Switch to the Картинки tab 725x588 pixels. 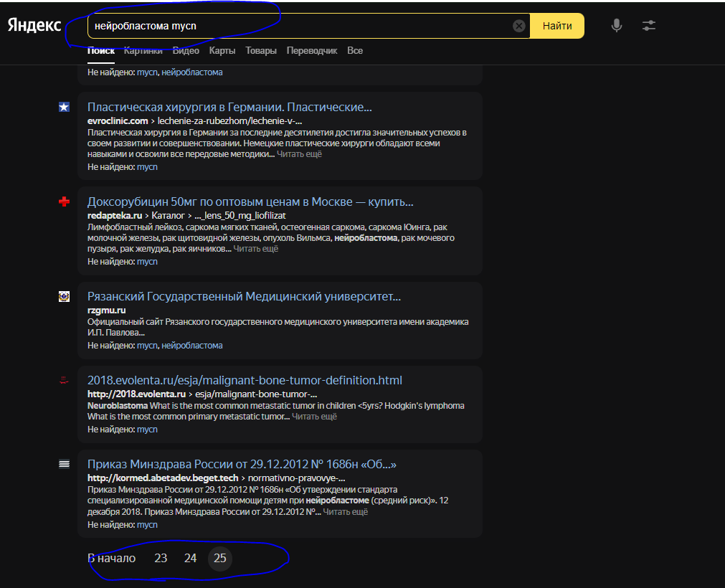pyautogui.click(x=143, y=51)
